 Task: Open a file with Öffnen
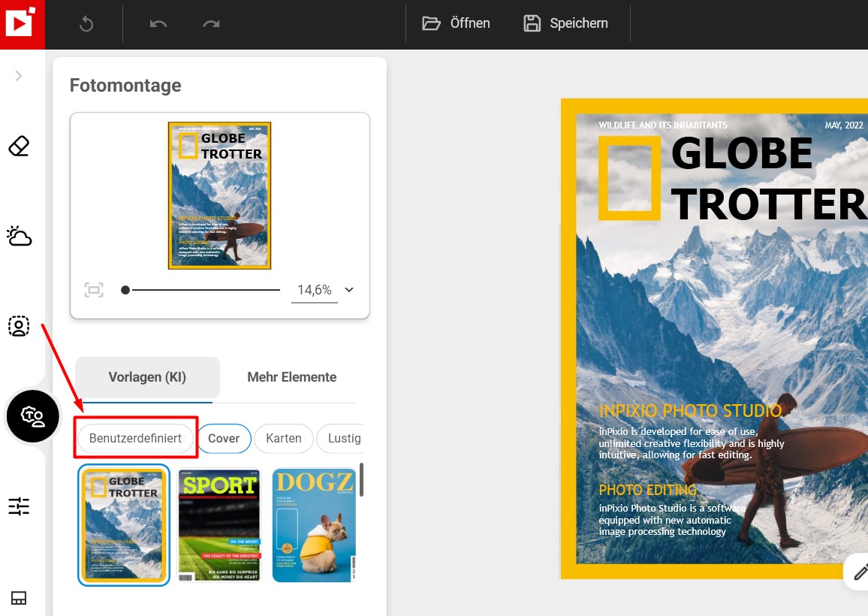point(456,23)
